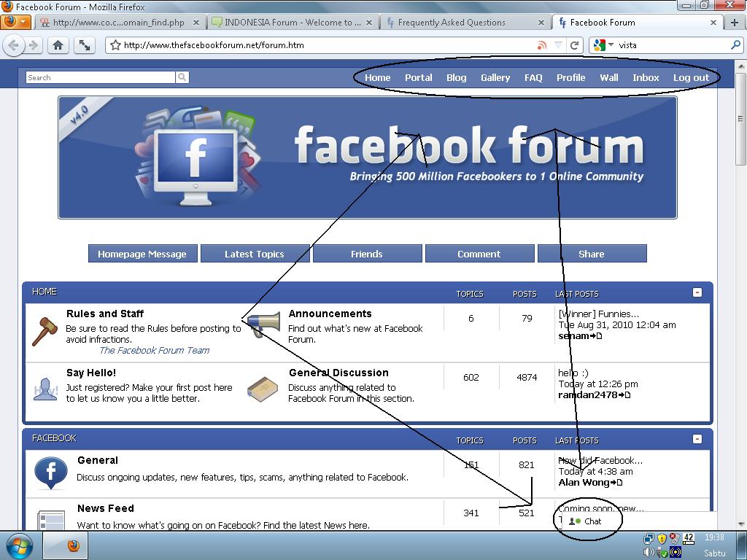This screenshot has height=560, width=747.
Task: Open the Google search engine dropdown
Action: pyautogui.click(x=603, y=45)
